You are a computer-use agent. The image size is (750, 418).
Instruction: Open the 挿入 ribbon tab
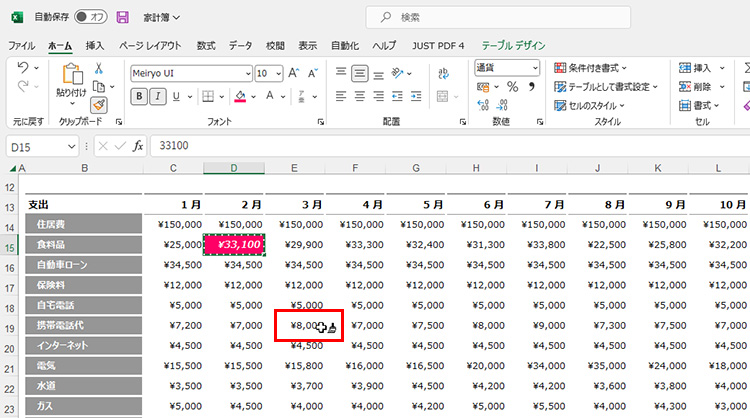pos(95,45)
